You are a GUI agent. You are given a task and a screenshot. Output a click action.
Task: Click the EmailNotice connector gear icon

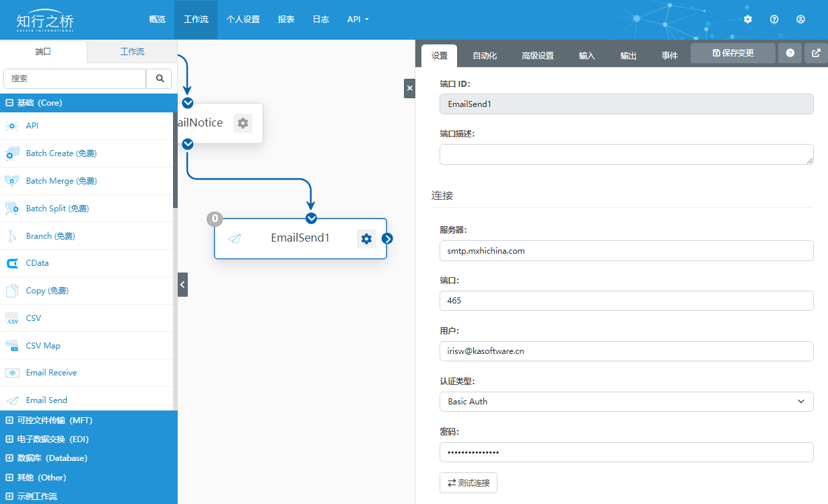pos(242,123)
